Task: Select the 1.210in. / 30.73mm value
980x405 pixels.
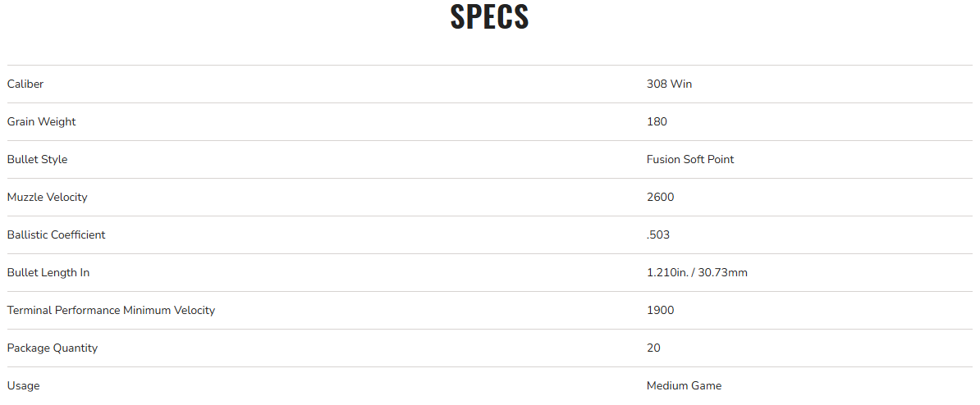Action: [x=697, y=272]
